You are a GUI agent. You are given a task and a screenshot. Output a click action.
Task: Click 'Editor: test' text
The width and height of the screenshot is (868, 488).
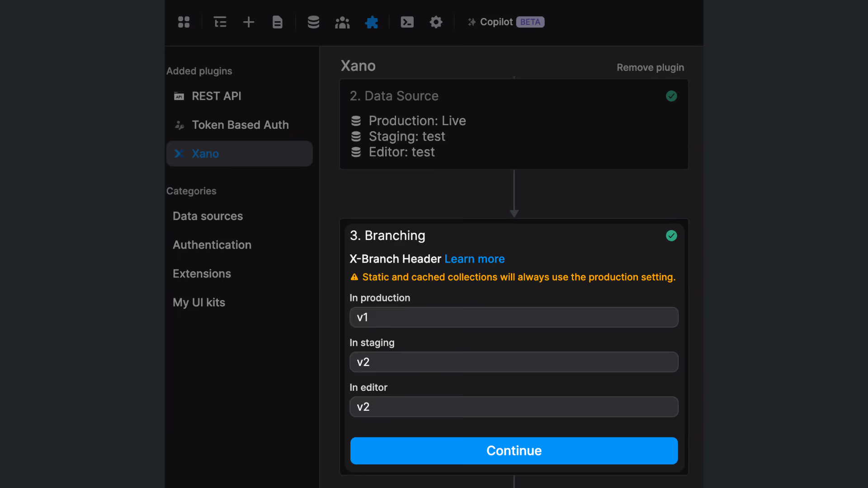click(401, 152)
